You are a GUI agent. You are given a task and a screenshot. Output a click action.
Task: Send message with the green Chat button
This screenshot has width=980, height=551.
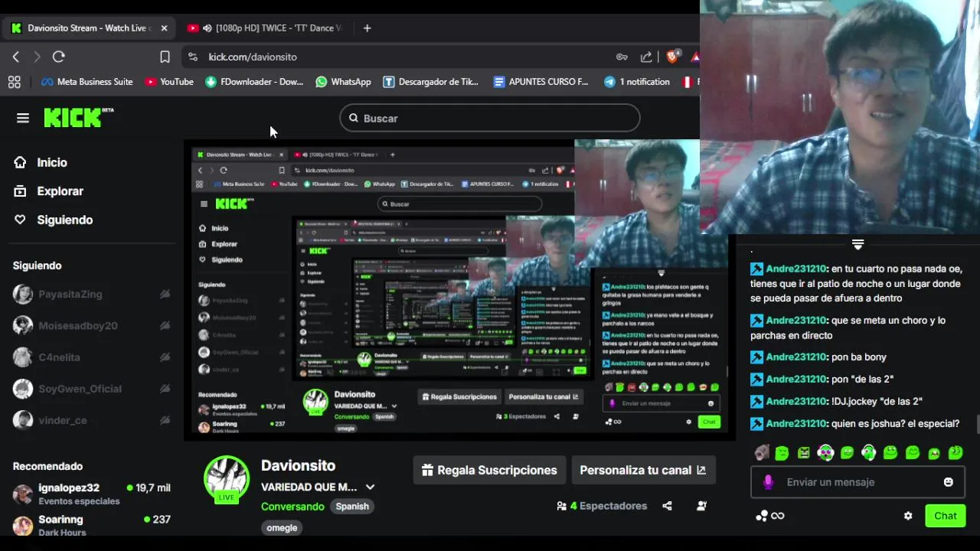945,516
